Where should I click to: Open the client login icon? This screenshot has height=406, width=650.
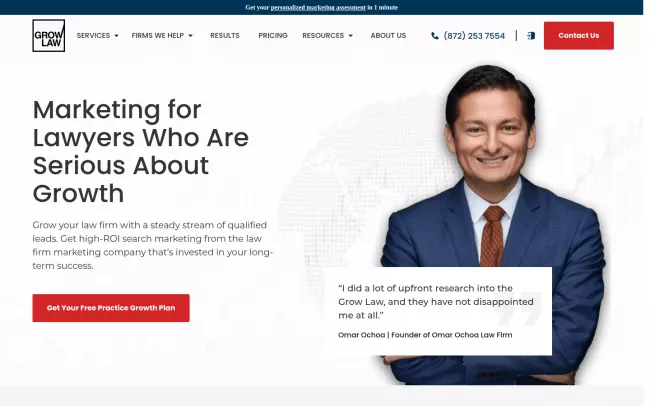[x=531, y=36]
